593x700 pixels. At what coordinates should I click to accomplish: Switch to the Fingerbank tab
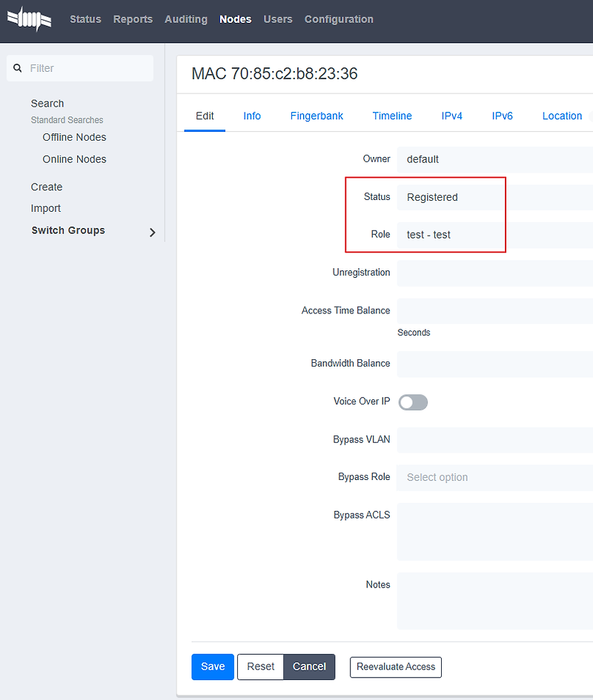pyautogui.click(x=317, y=116)
